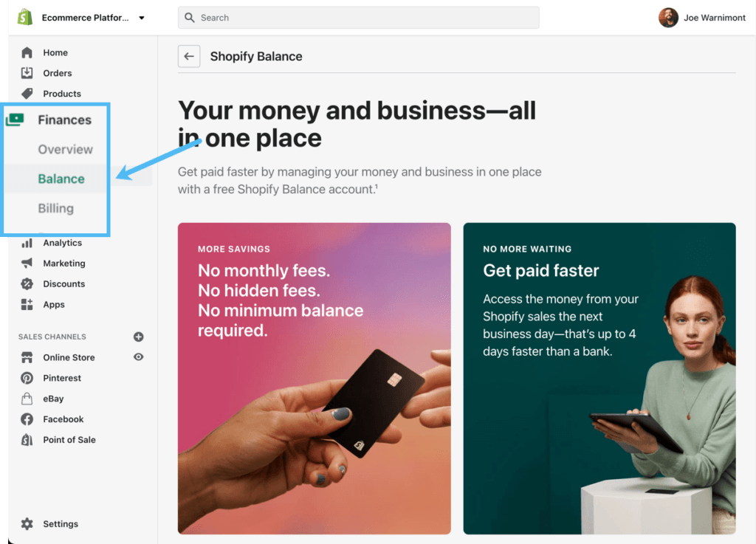
Task: Open Joe Warnimont account menu
Action: coord(702,18)
